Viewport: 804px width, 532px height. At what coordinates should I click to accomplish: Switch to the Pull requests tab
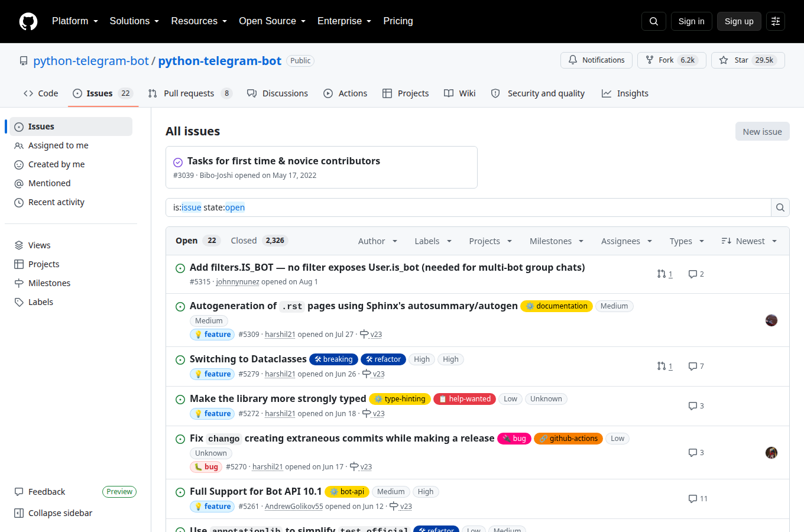coord(190,93)
